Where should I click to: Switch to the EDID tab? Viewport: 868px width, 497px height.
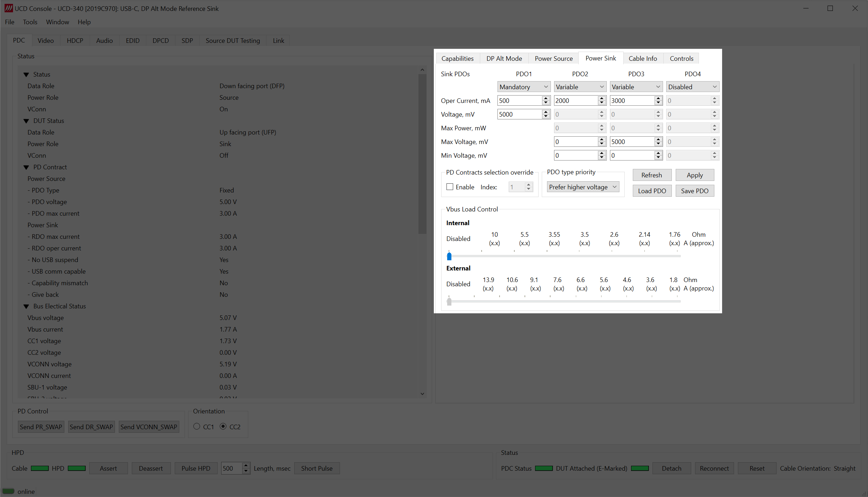click(x=133, y=40)
